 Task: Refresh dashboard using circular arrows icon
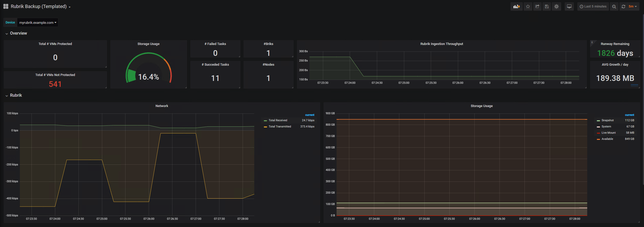tap(623, 6)
